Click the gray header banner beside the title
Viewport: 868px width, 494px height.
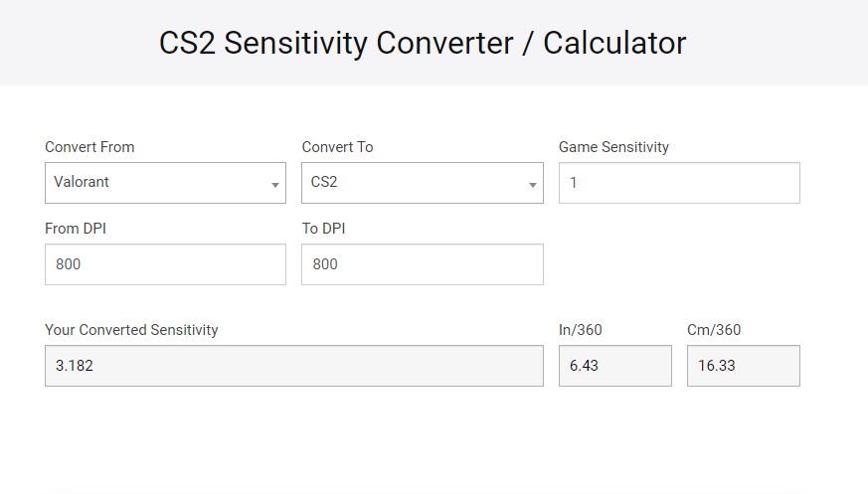click(x=785, y=43)
